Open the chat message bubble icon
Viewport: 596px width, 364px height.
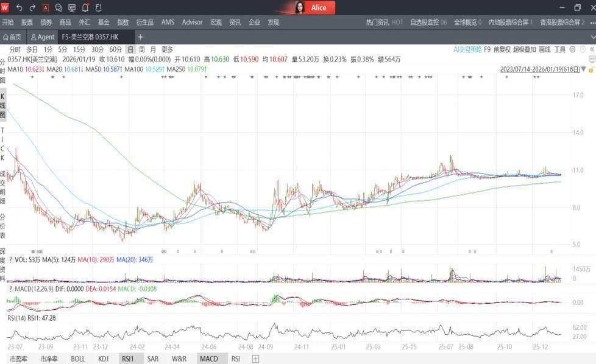(x=59, y=8)
